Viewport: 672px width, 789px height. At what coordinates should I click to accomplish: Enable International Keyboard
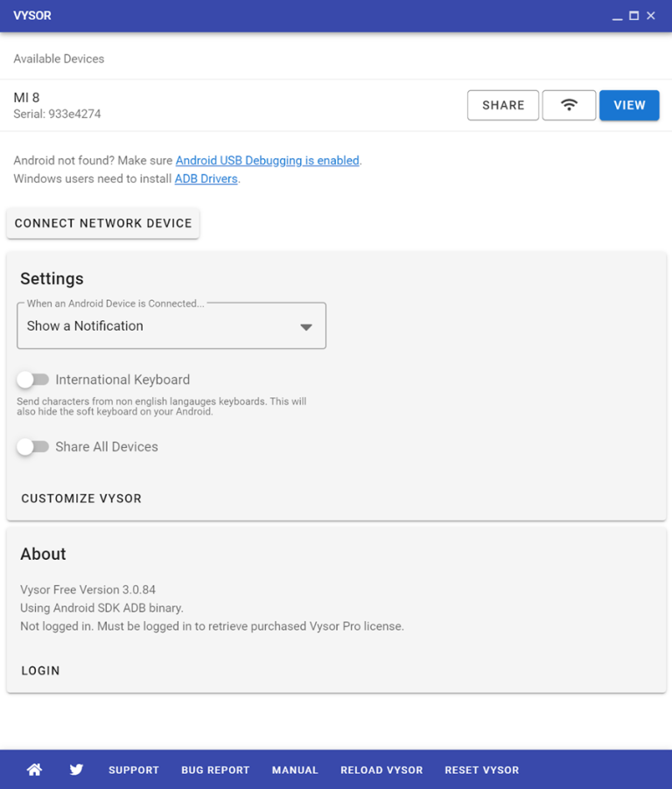coord(33,379)
